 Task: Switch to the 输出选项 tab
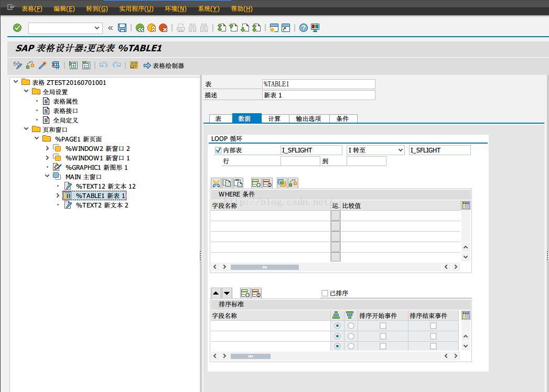[x=308, y=118]
